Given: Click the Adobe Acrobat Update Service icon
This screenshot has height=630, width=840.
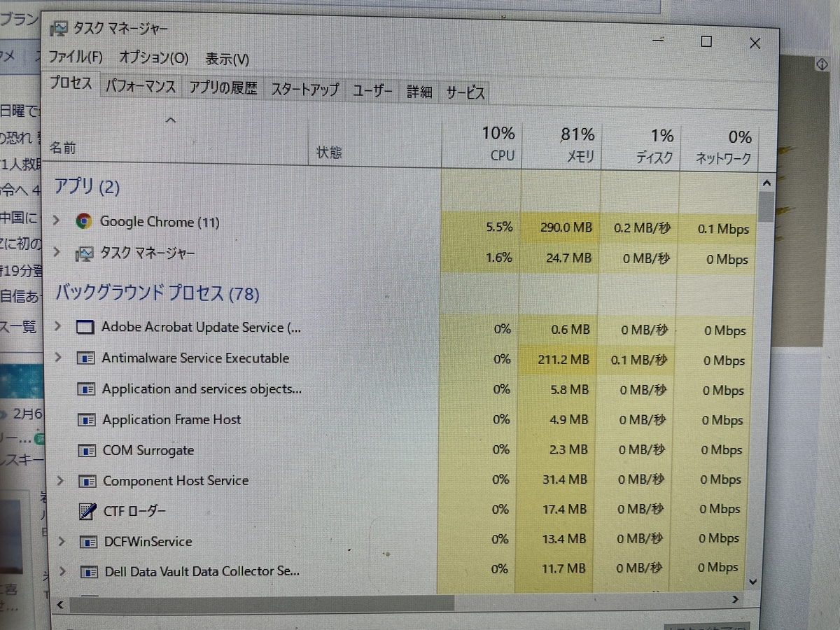Looking at the screenshot, I should pos(85,328).
